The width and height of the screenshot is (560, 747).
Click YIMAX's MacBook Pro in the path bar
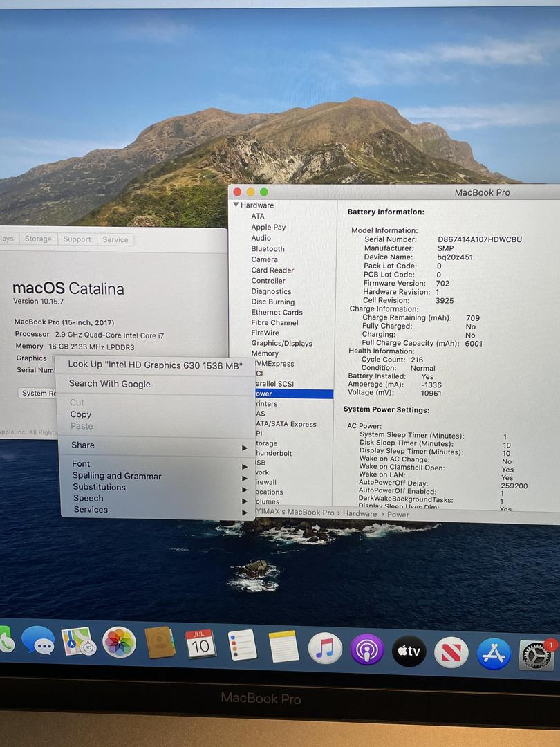tap(295, 513)
